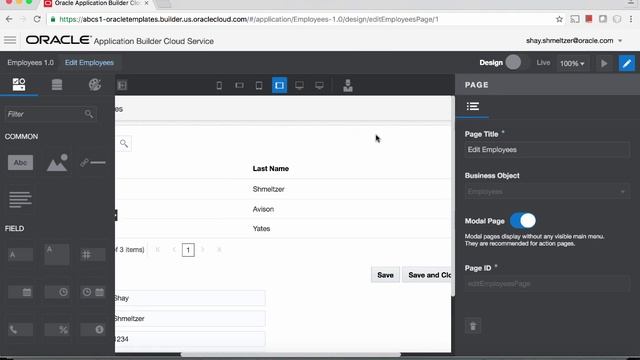Image resolution: width=640 pixels, height=360 pixels.
Task: Open the Business Object dropdown
Action: coord(547,191)
